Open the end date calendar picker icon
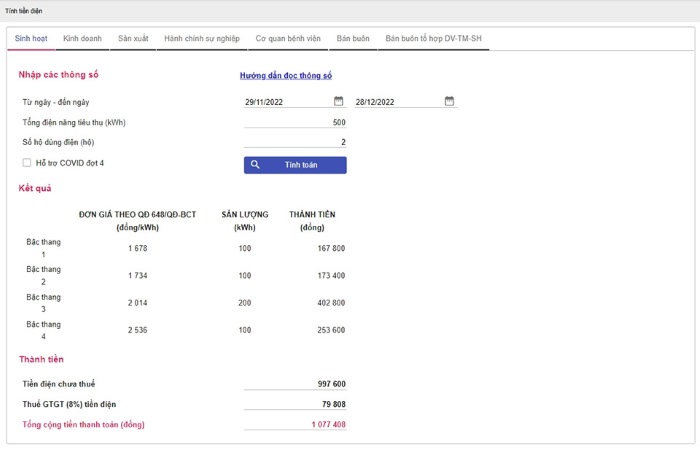This screenshot has width=700, height=450. 449,101
